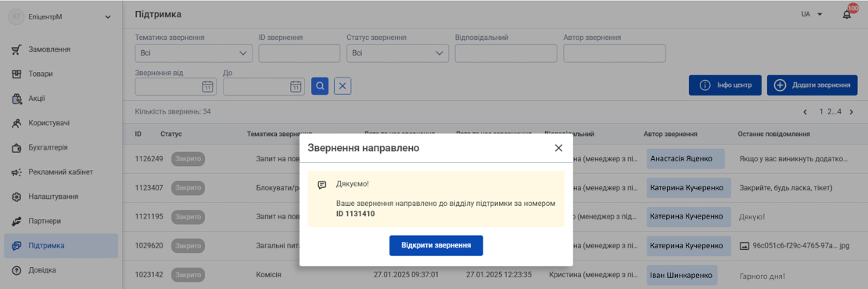Go to page 1 in pagination

(822, 112)
